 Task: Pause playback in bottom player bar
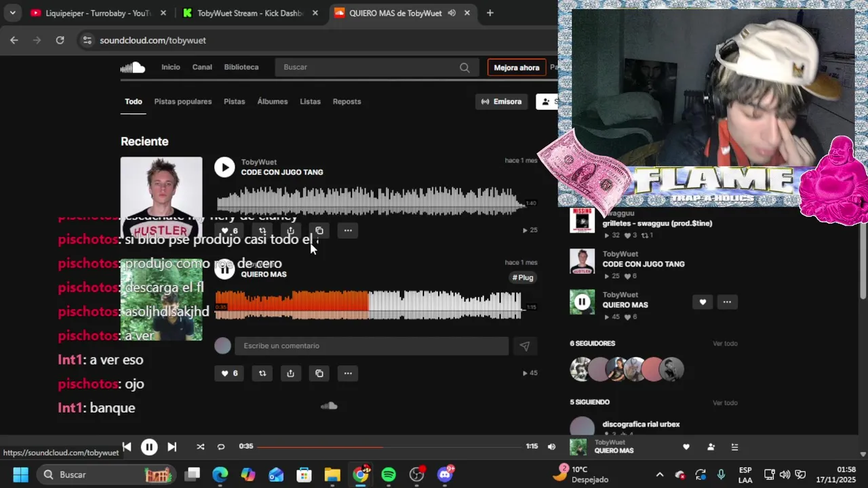coord(149,447)
